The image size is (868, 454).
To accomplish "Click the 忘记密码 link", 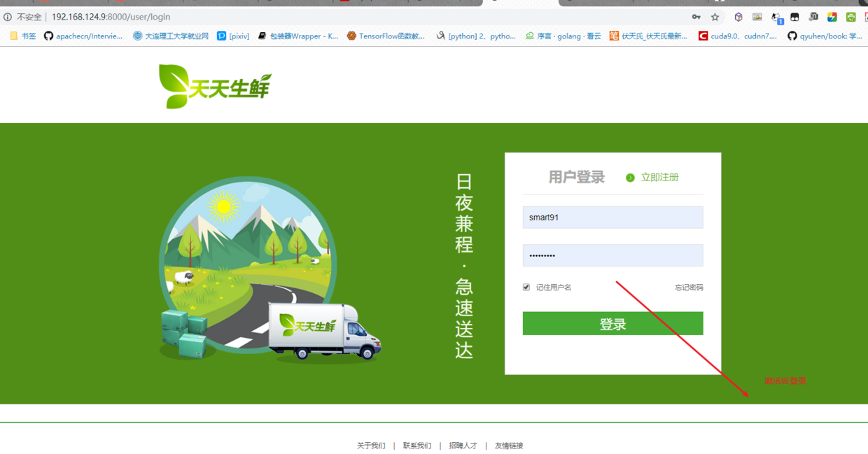I will [689, 288].
